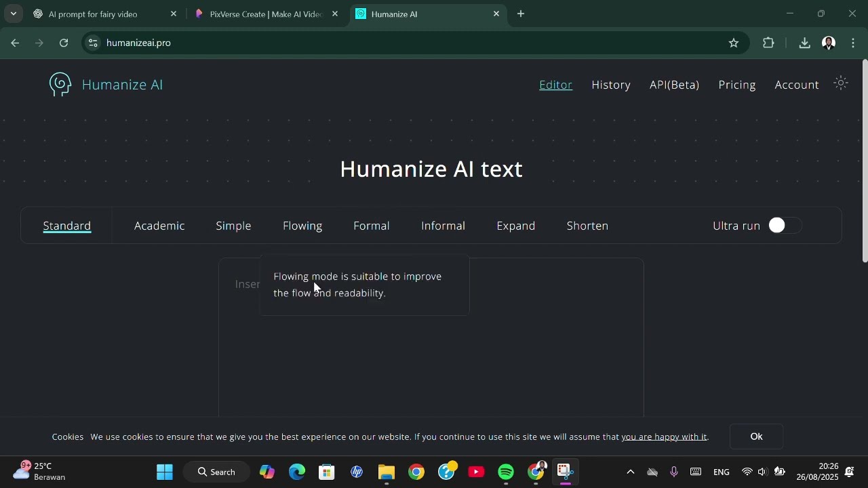
Task: Click the browser back arrow
Action: point(15,43)
